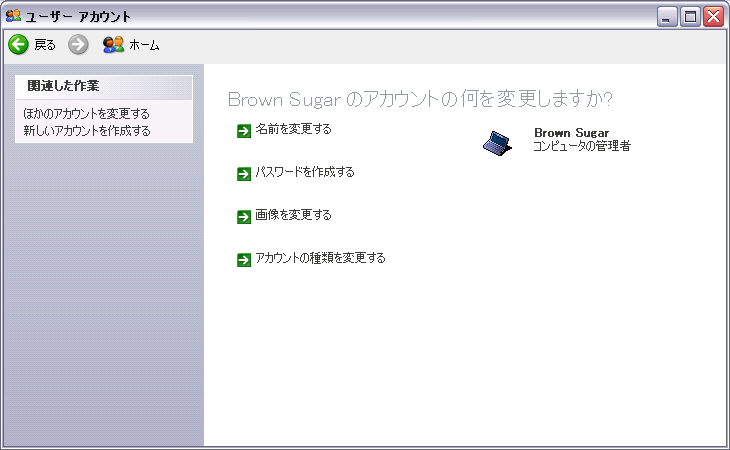Click green arrow beside パスワードを作成する

point(244,174)
